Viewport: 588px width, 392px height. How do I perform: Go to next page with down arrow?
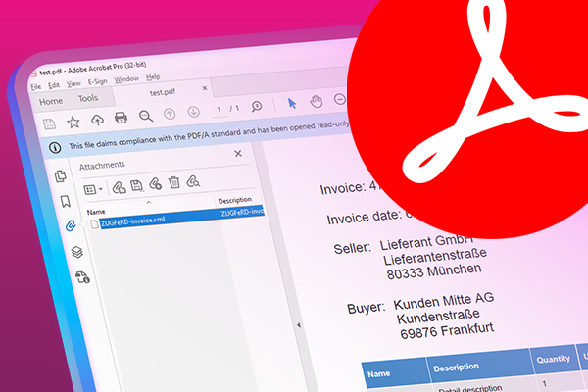tap(193, 112)
